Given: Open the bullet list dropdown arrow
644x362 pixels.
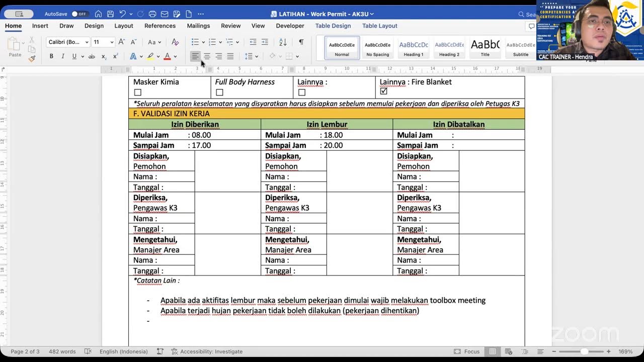Looking at the screenshot, I should click(x=203, y=42).
